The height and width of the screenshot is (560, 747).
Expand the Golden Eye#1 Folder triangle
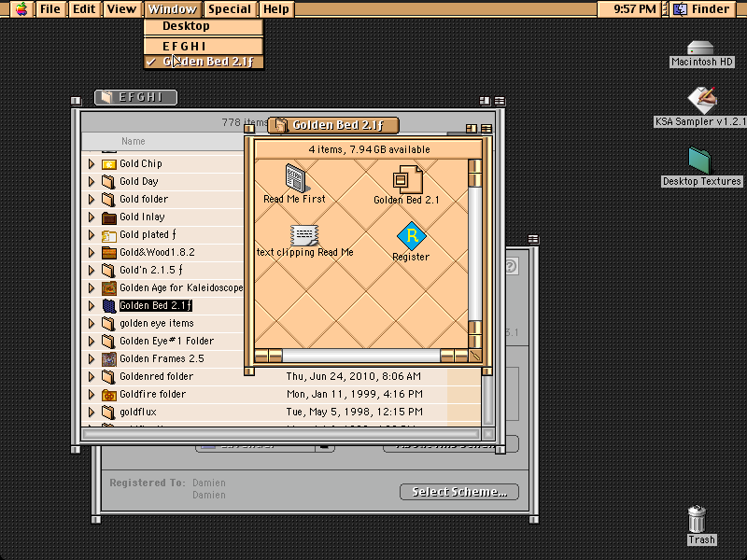[92, 342]
